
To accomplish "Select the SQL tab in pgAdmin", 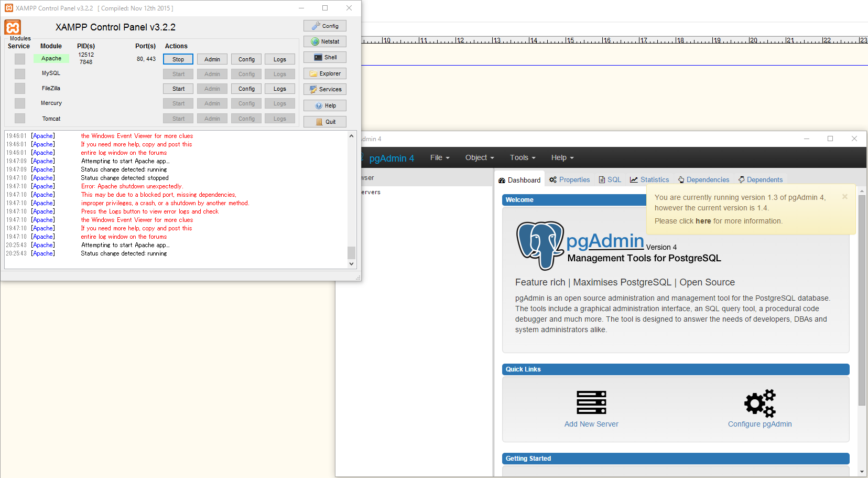I will click(x=610, y=179).
